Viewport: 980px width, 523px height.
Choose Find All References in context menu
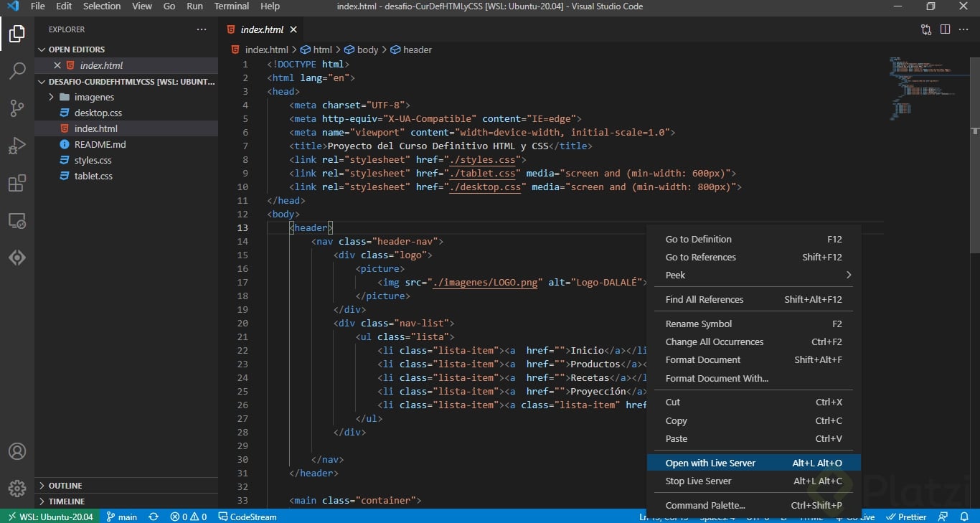(x=753, y=299)
